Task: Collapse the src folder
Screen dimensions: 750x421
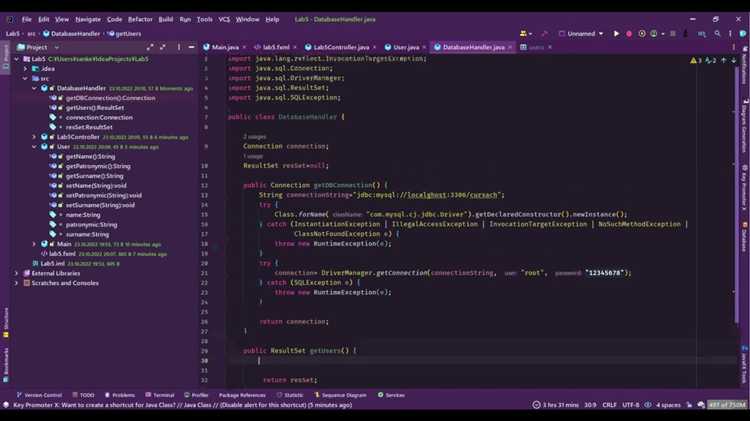Action: click(x=25, y=78)
